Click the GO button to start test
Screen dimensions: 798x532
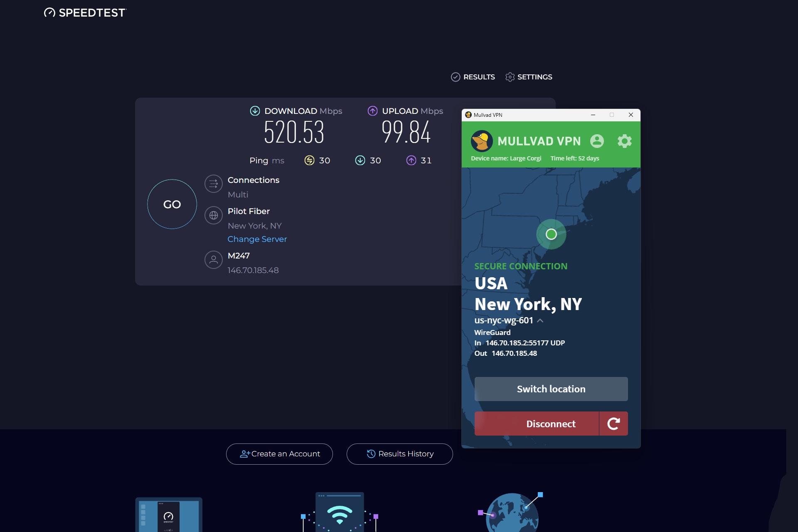[172, 204]
